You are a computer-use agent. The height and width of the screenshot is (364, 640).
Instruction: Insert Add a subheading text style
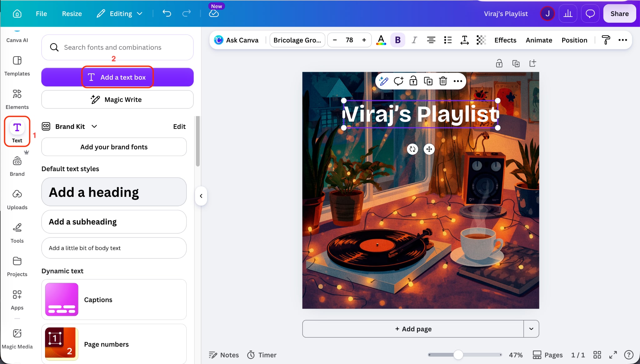tap(114, 222)
